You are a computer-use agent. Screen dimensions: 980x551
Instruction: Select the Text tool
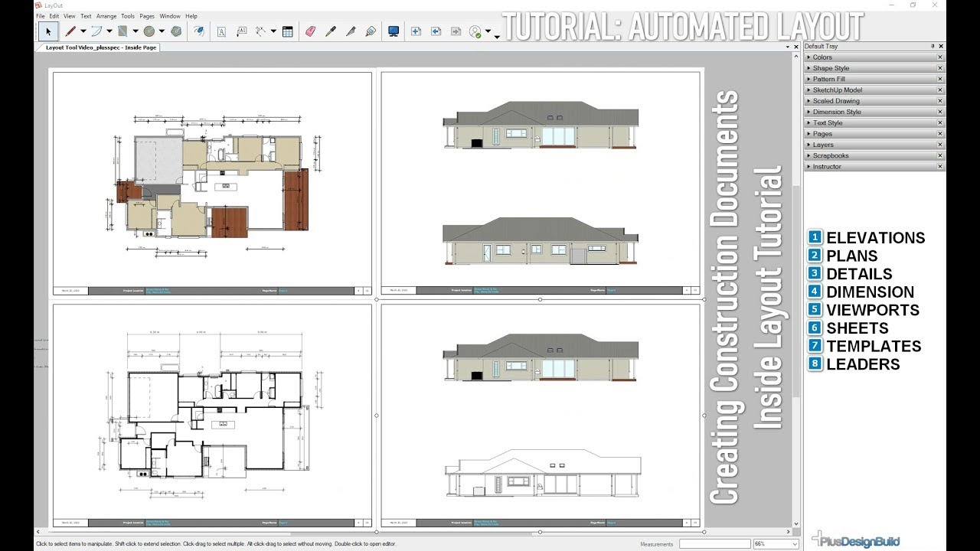tap(222, 31)
